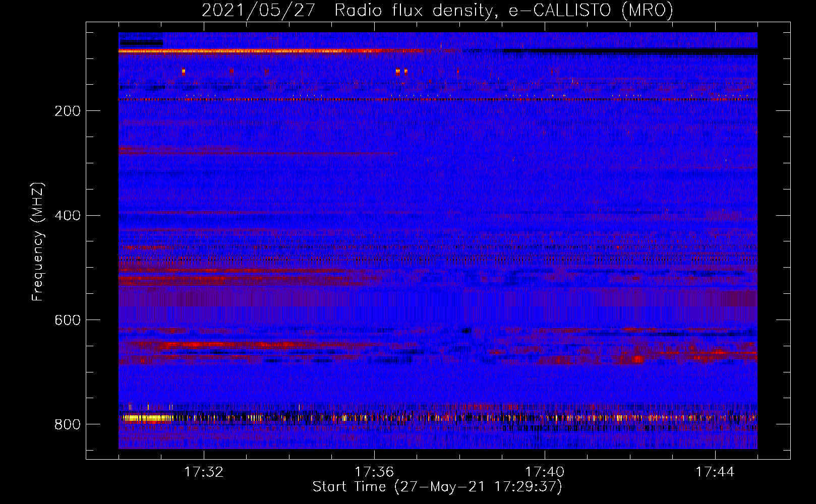Click the bright yellow burst near 800 MHz
Image resolution: width=816 pixels, height=504 pixels.
tap(146, 418)
